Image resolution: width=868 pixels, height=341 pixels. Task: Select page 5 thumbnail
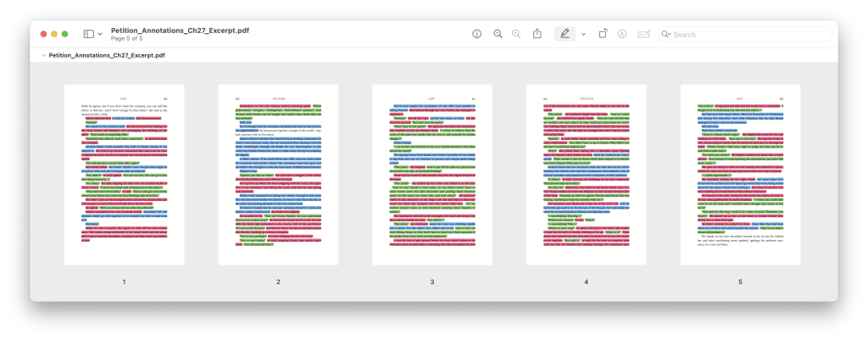click(740, 175)
